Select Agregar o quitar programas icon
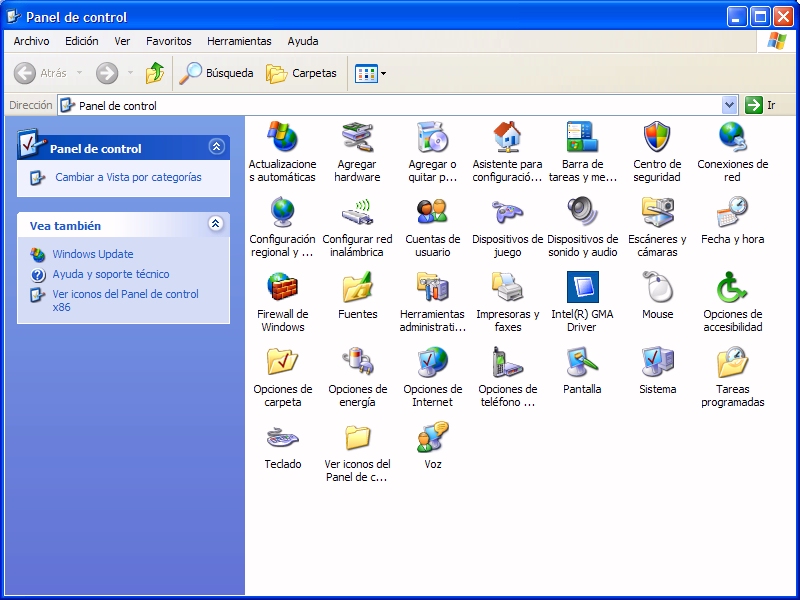Screen dimensions: 800x600 pyautogui.click(x=432, y=137)
